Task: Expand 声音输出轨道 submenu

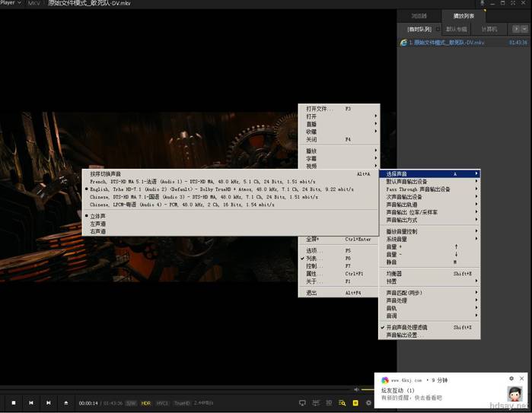Action: coord(429,205)
